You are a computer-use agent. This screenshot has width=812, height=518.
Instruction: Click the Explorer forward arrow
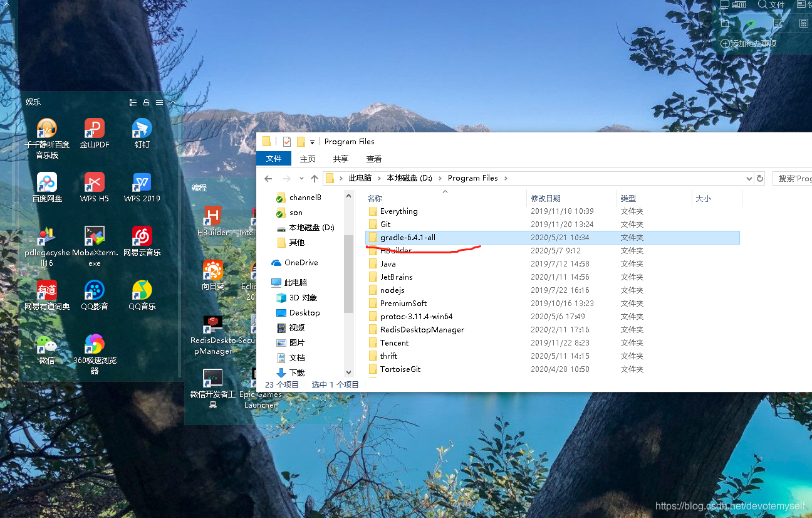(x=287, y=178)
